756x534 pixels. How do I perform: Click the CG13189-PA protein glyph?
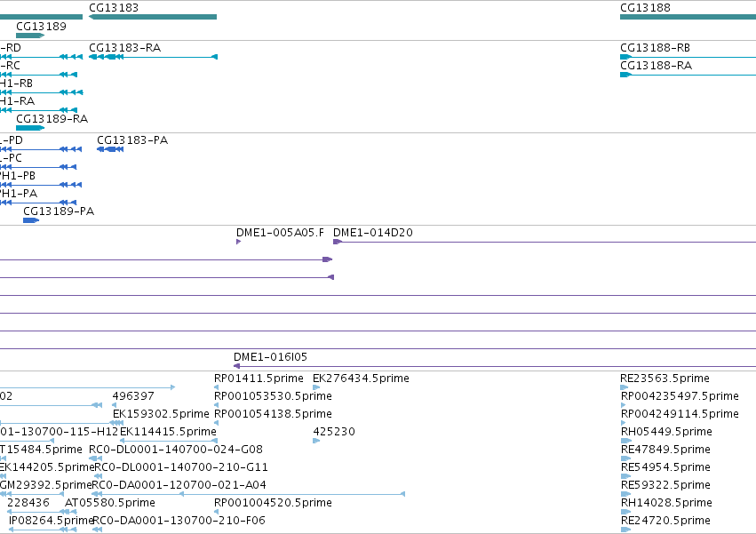click(31, 220)
